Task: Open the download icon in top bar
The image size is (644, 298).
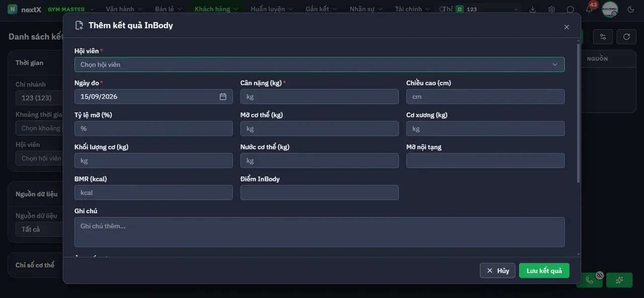Action: point(533,9)
